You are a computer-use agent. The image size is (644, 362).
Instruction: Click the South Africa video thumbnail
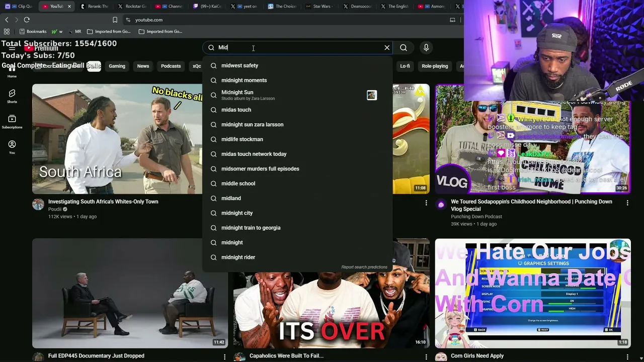pyautogui.click(x=117, y=139)
